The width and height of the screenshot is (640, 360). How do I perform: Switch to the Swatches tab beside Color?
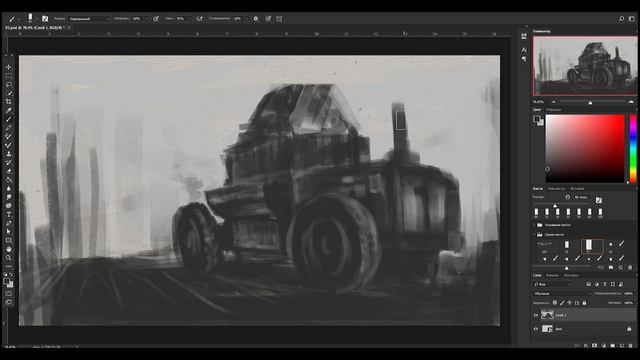click(553, 110)
